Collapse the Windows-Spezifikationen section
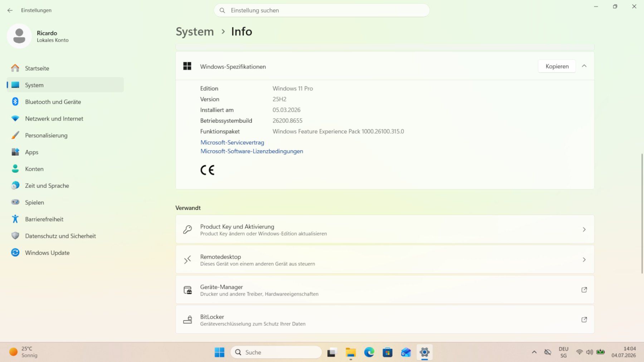644x362 pixels. 584,66
